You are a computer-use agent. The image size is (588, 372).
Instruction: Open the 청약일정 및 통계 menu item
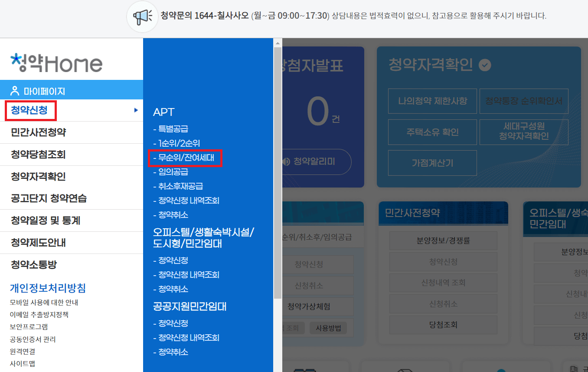(x=46, y=221)
